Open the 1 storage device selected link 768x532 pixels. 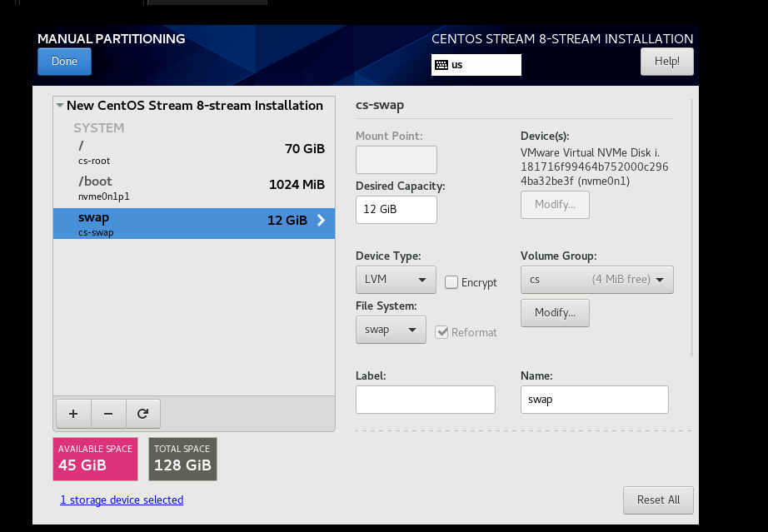tap(122, 500)
